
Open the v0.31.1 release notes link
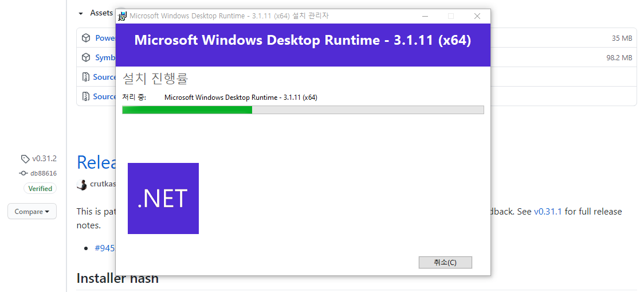548,211
